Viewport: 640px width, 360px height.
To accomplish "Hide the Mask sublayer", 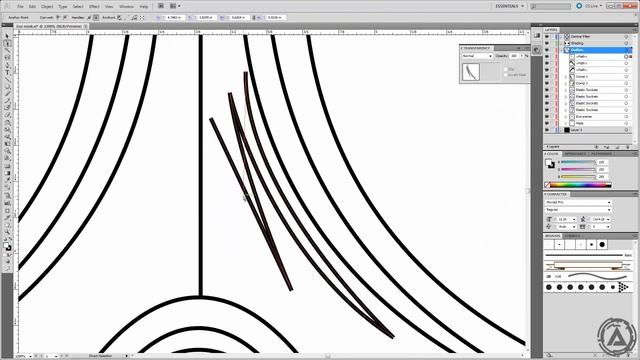I will pyautogui.click(x=547, y=123).
